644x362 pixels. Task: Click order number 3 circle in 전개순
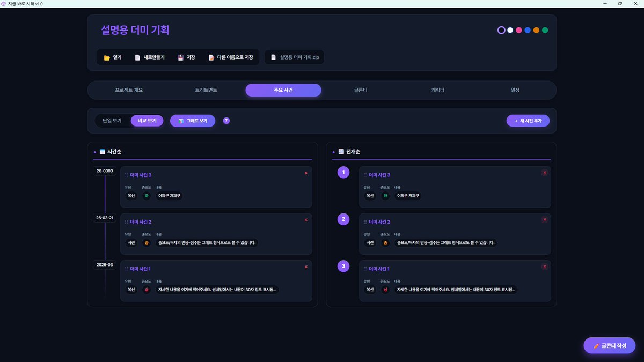click(x=343, y=266)
